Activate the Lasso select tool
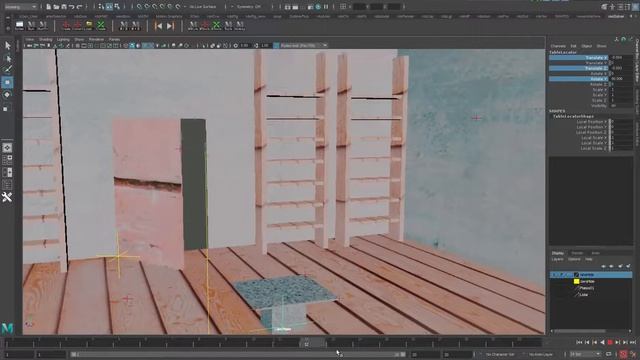 pos(7,58)
